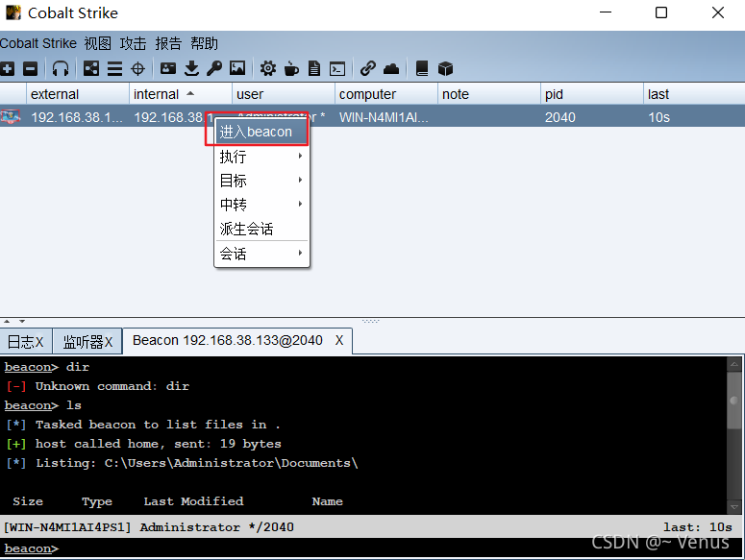Click the coffee cup Java applet icon
The height and width of the screenshot is (560, 745).
(x=291, y=69)
